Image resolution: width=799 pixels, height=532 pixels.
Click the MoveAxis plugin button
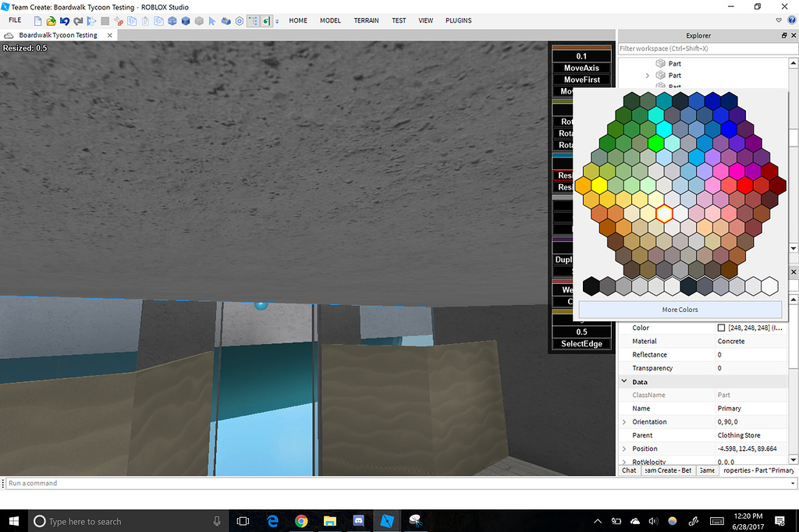[581, 68]
